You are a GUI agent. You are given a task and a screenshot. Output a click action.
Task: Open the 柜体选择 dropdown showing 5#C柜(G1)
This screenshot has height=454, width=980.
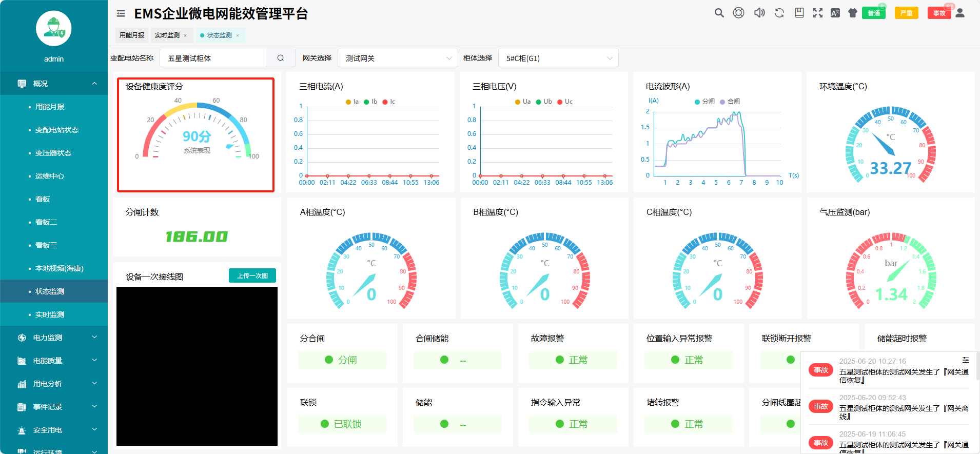(x=558, y=58)
